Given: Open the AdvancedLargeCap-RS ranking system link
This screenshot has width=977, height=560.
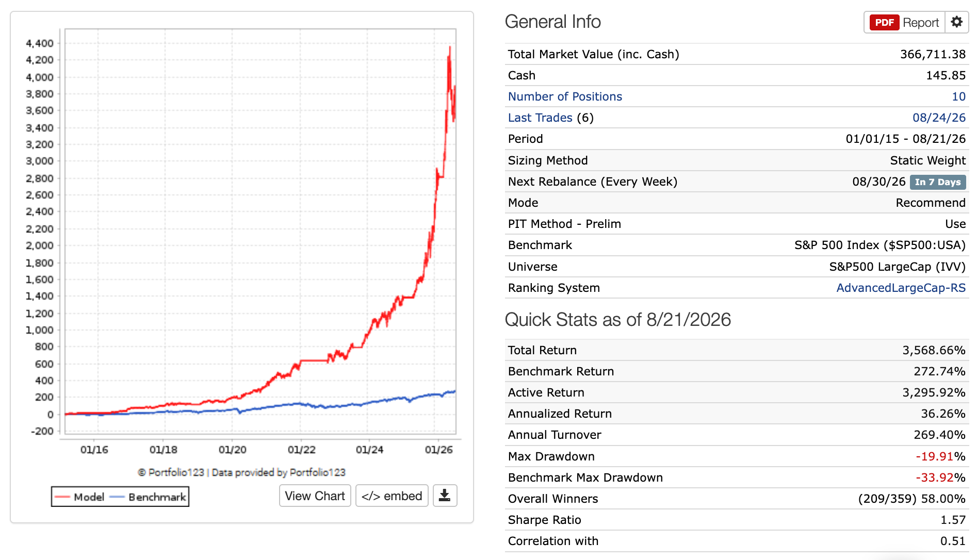Looking at the screenshot, I should coord(901,288).
